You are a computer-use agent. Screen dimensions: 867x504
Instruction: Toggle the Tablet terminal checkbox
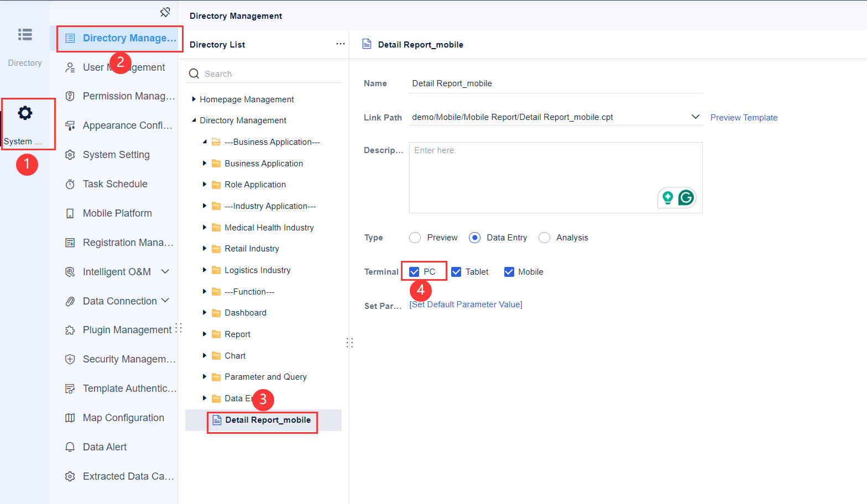pyautogui.click(x=456, y=272)
